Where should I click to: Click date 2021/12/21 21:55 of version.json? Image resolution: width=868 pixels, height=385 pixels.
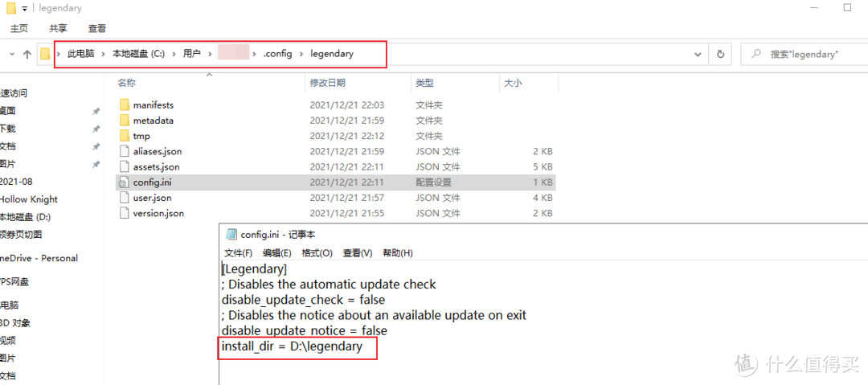(x=347, y=213)
